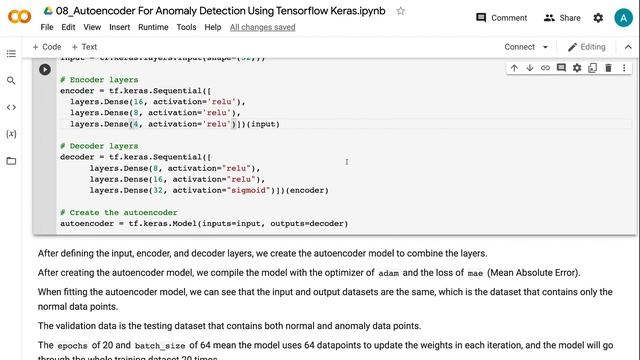Viewport: 640px width, 360px height.
Task: Mirror cell in tab
Action: (x=592, y=68)
